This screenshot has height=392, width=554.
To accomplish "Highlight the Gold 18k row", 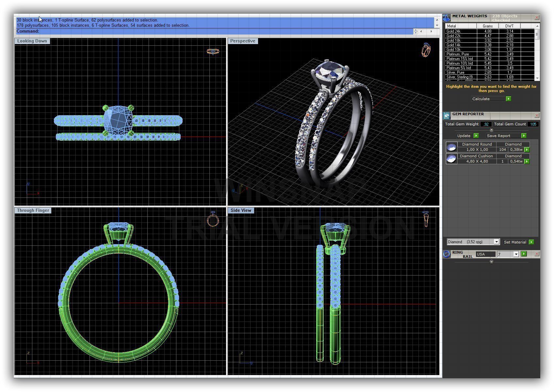I will (x=489, y=40).
